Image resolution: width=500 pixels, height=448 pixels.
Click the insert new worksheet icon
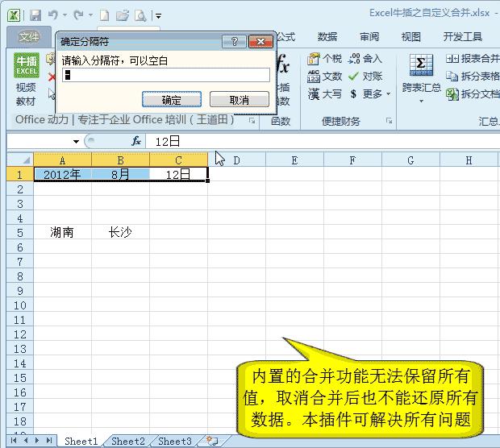(212, 441)
